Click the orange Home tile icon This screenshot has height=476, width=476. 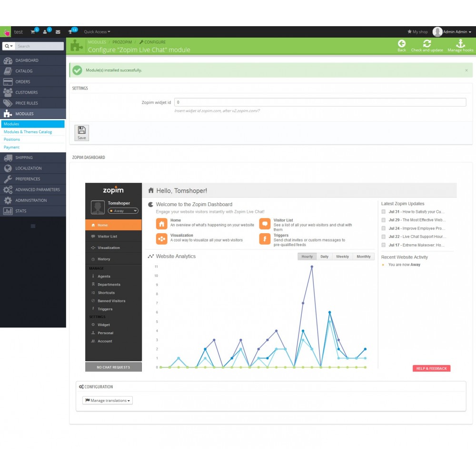point(161,224)
